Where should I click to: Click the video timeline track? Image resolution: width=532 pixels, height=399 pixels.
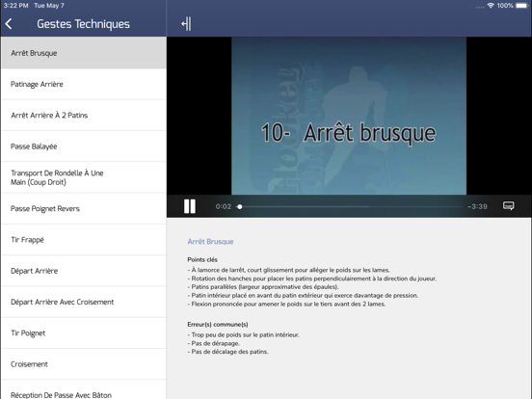coord(351,206)
